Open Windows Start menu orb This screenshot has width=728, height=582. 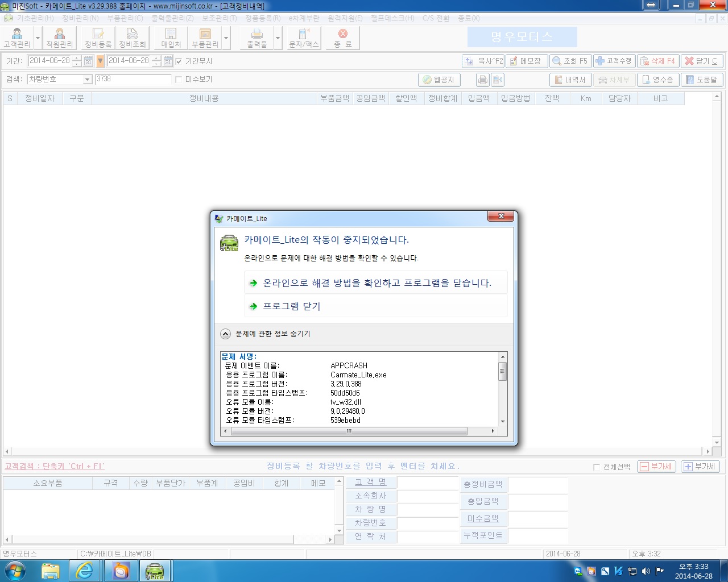[x=15, y=571]
